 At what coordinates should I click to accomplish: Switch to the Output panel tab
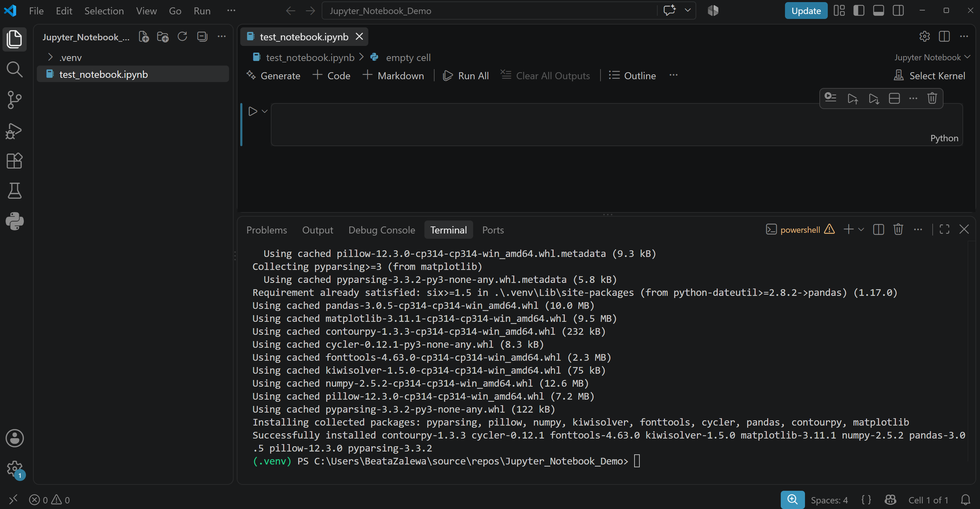(317, 230)
